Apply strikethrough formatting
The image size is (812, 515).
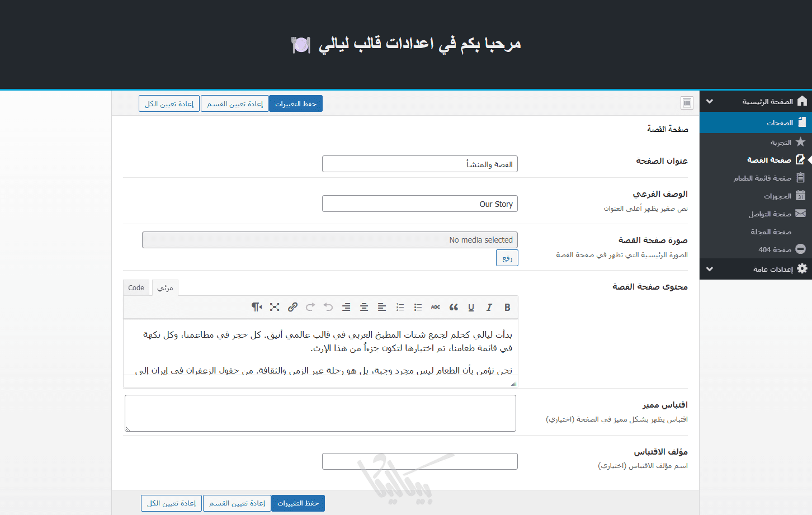point(436,307)
